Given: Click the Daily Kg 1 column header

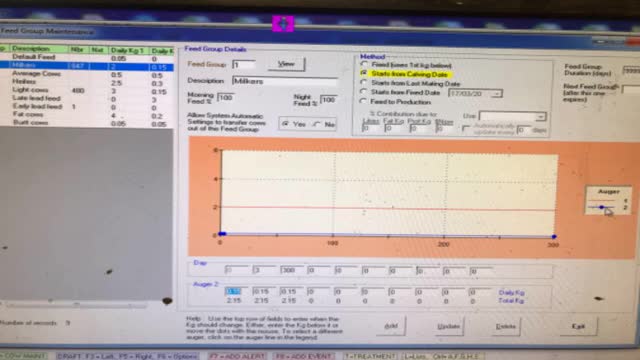Looking at the screenshot, I should (128, 50).
